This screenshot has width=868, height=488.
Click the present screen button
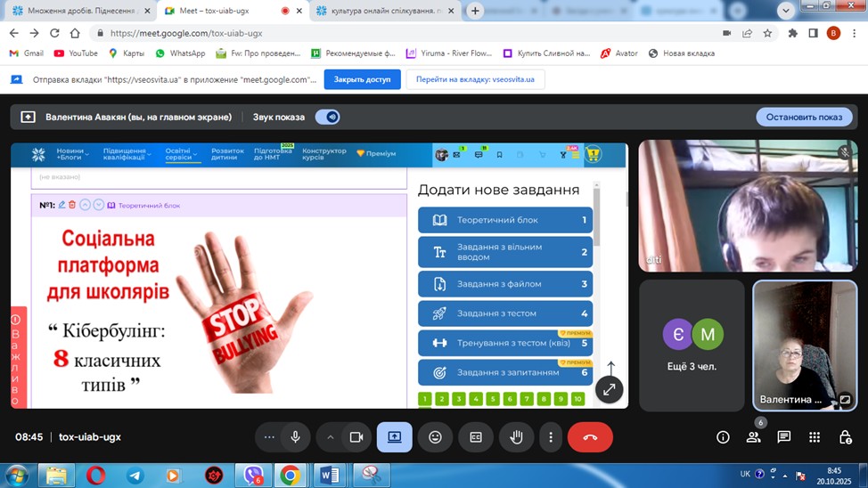[394, 437]
